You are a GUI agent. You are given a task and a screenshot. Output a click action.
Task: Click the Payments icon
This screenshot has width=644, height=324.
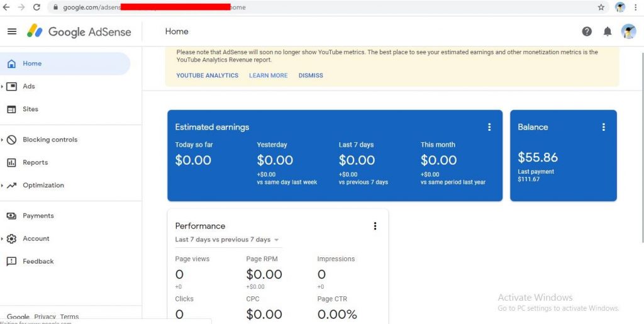(x=11, y=216)
